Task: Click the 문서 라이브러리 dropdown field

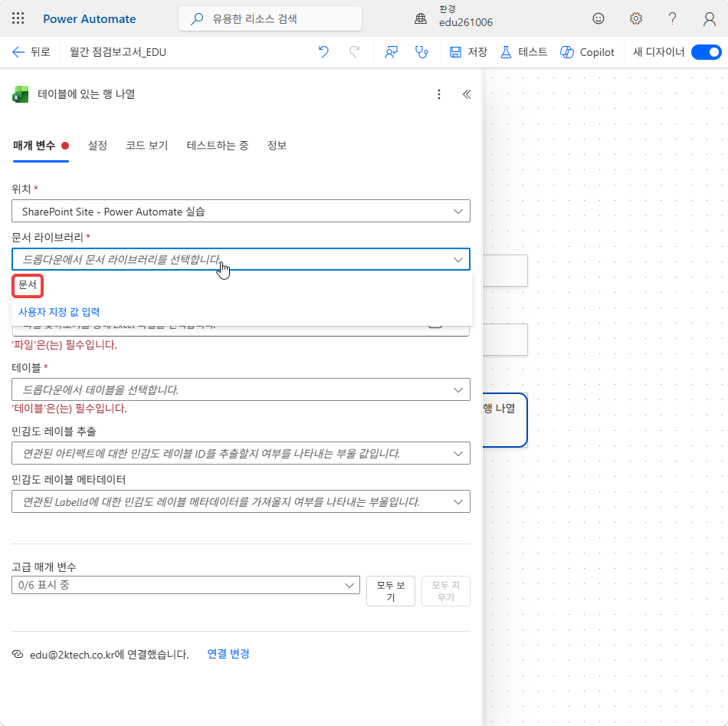Action: (241, 259)
